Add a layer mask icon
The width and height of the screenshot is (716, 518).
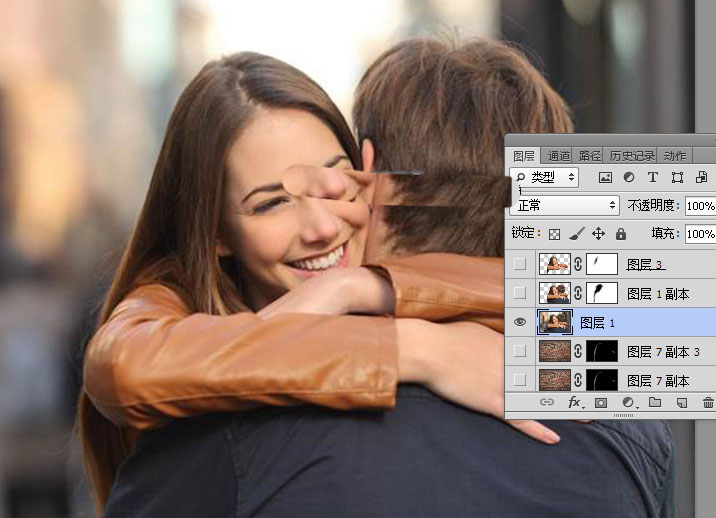point(601,402)
